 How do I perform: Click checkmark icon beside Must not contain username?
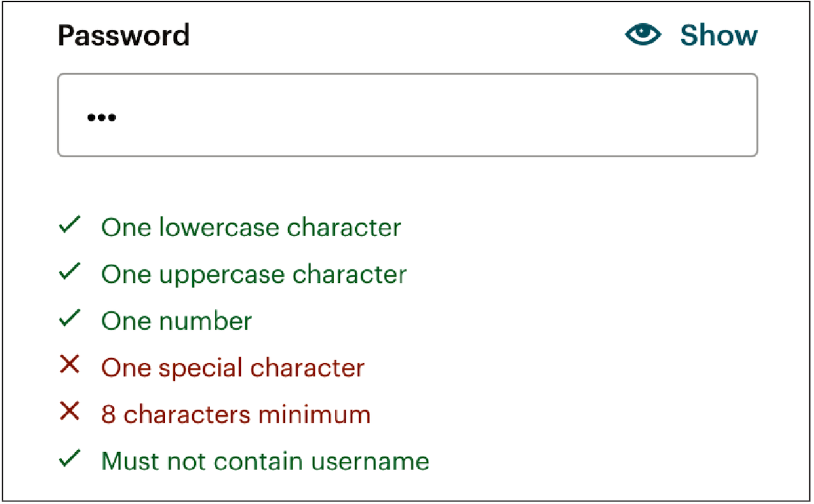click(69, 459)
